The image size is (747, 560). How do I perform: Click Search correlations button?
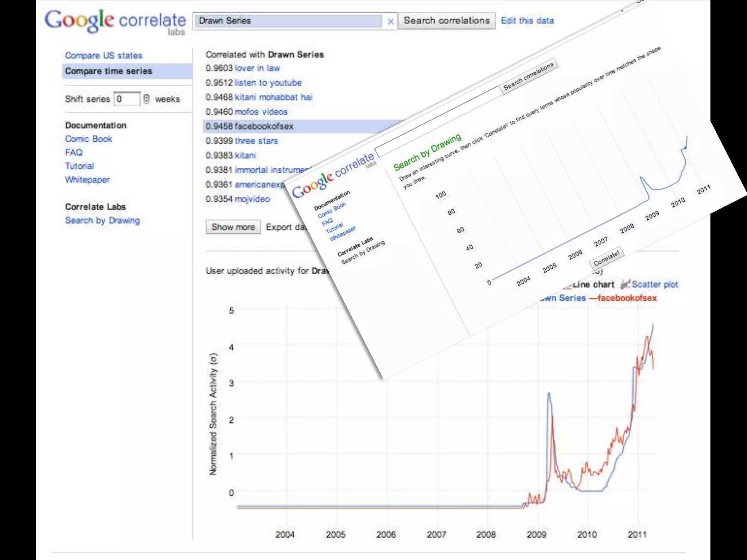pyautogui.click(x=446, y=21)
